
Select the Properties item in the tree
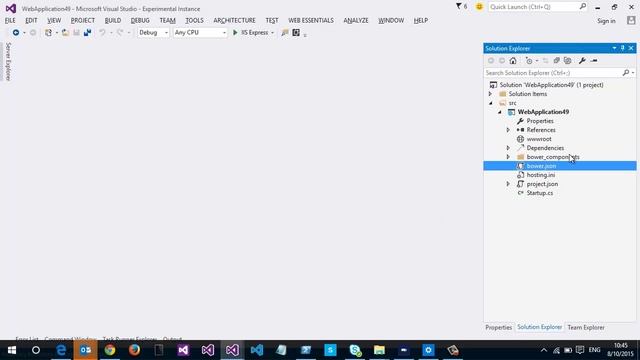(x=540, y=121)
